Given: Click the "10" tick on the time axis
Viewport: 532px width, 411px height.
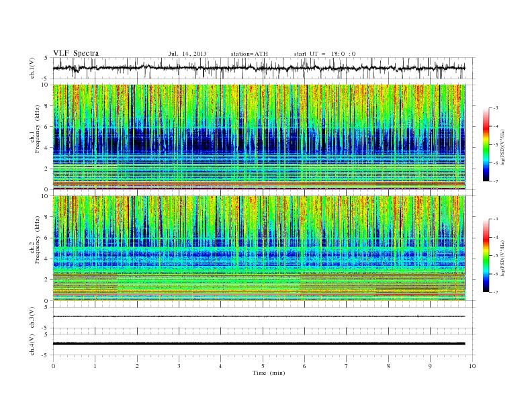Looking at the screenshot, I should pos(472,366).
